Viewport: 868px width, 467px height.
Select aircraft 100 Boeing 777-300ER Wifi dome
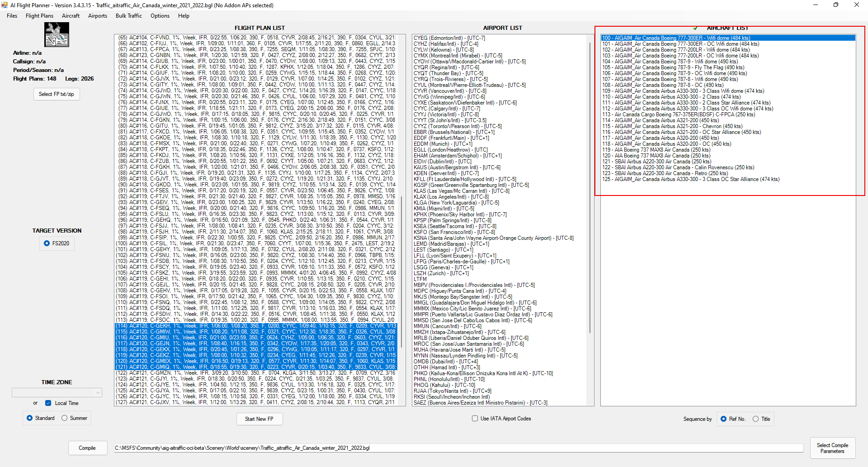[x=728, y=38]
